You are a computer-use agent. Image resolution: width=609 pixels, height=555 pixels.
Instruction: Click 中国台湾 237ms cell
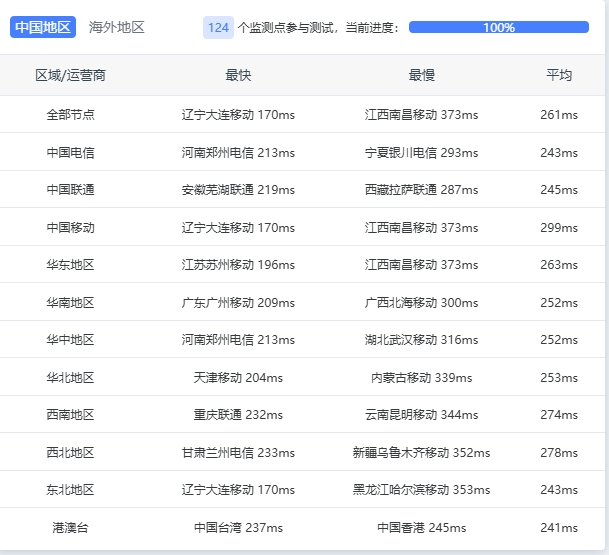(x=238, y=527)
